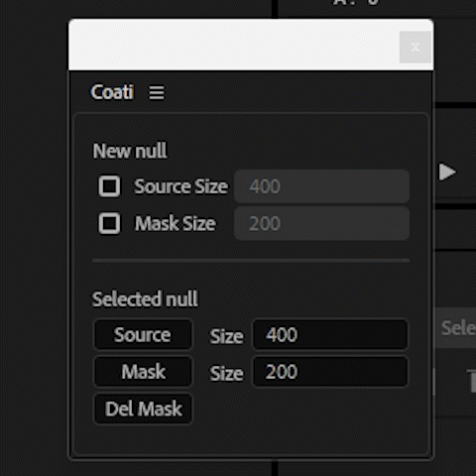Click the Size label beside the Mask button
This screenshot has width=476, height=476.
point(226,374)
